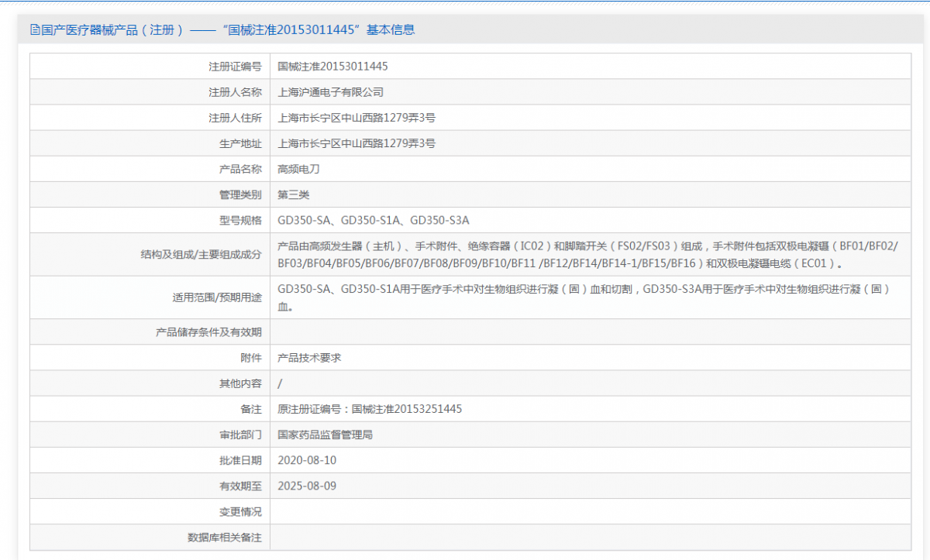
Task: Select the 批准日期 row label
Action: click(x=240, y=460)
